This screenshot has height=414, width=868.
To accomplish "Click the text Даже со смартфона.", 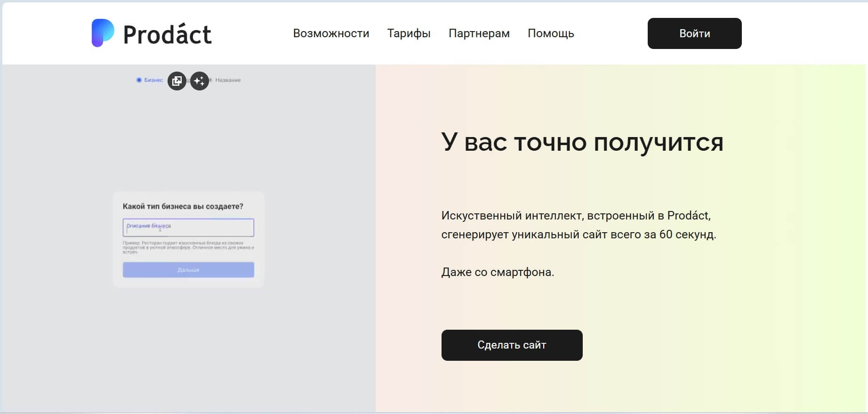I will pos(498,272).
